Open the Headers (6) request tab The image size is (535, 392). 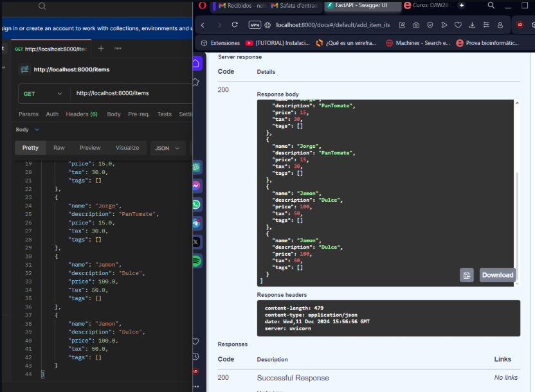82,114
